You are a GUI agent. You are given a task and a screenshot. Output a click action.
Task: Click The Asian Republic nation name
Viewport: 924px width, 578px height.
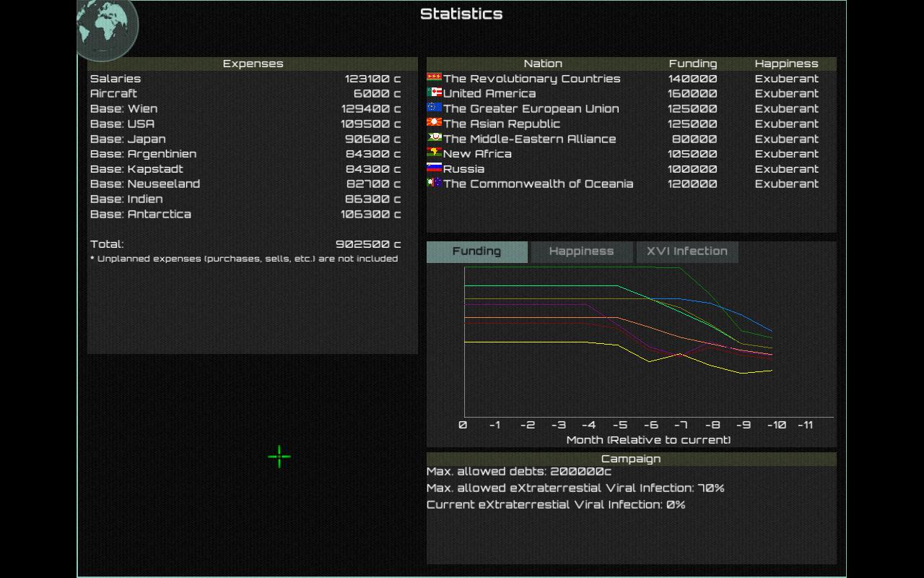click(502, 124)
